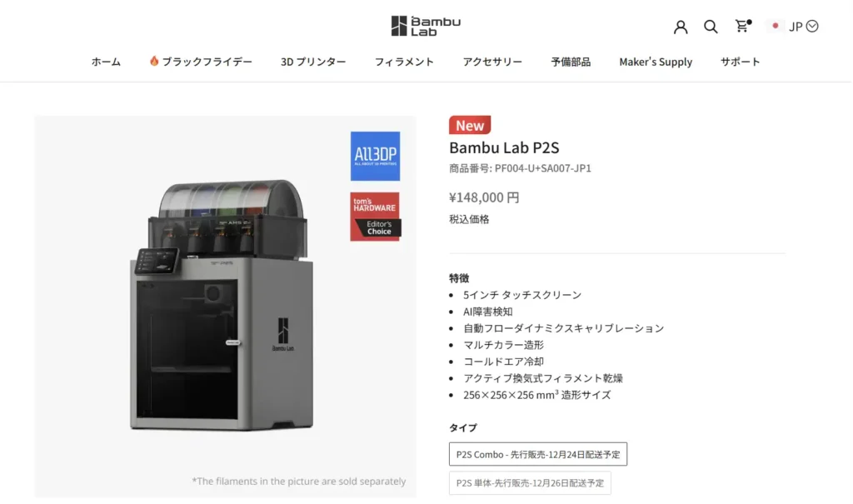Click the Japan flag icon
This screenshot has height=504, width=853.
776,26
